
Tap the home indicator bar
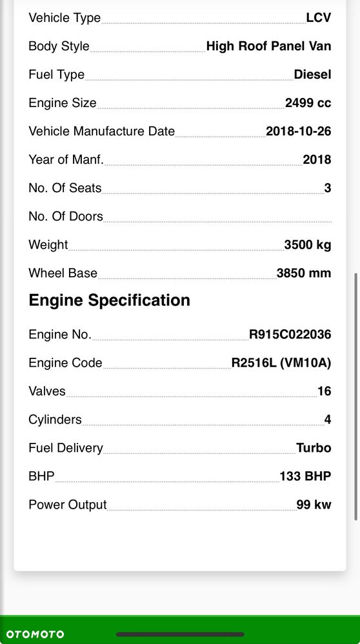pyautogui.click(x=180, y=634)
